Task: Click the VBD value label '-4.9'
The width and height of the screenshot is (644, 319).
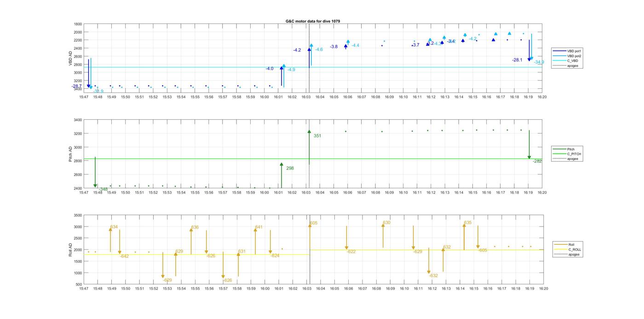Action: pos(292,70)
